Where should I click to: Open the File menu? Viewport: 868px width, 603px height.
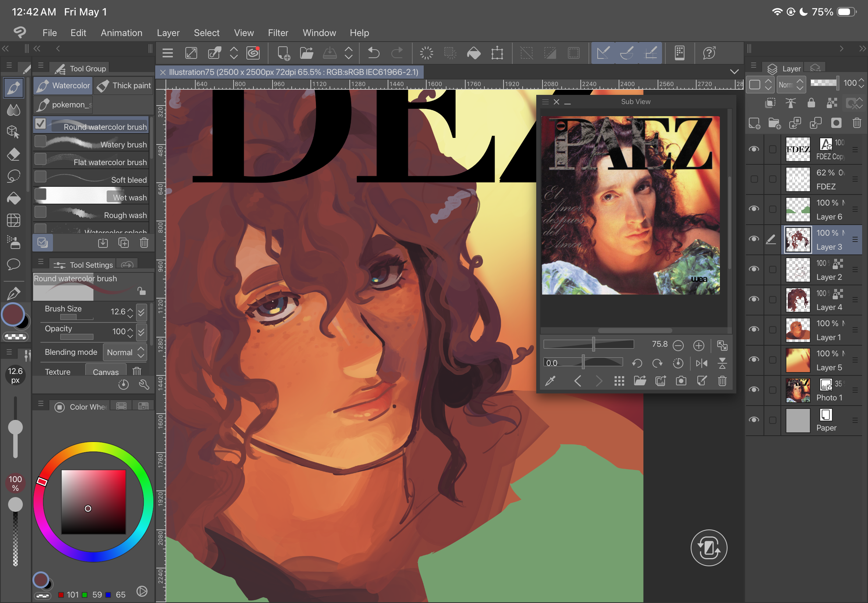point(50,33)
